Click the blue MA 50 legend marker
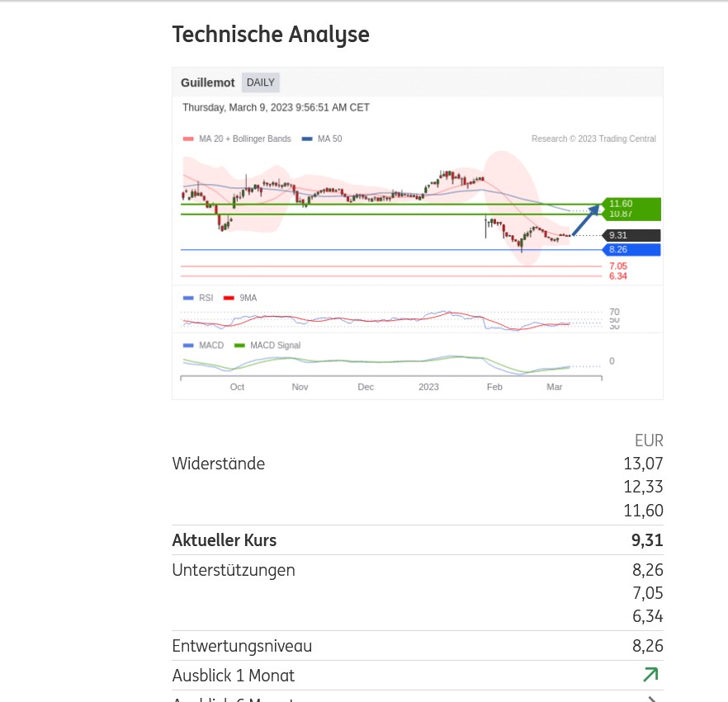 pyautogui.click(x=307, y=139)
